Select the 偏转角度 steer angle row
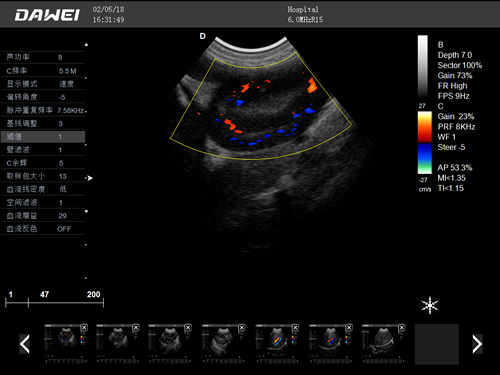The height and width of the screenshot is (375, 500). point(43,97)
